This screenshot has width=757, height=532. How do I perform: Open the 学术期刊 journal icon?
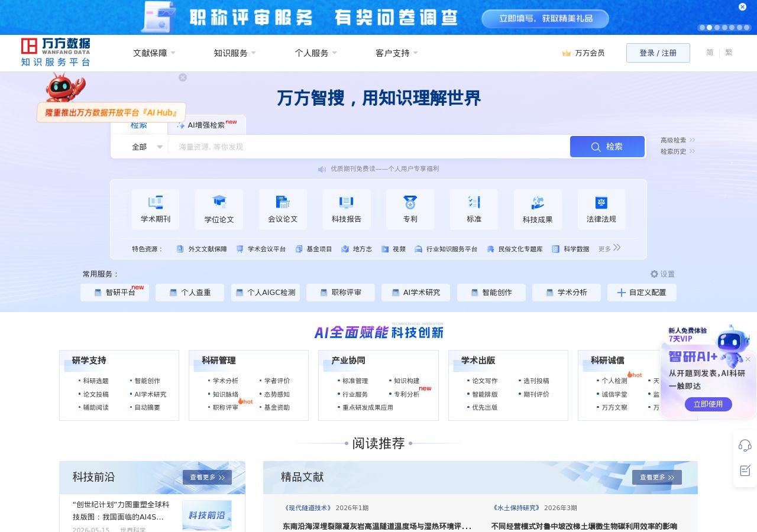(156, 202)
